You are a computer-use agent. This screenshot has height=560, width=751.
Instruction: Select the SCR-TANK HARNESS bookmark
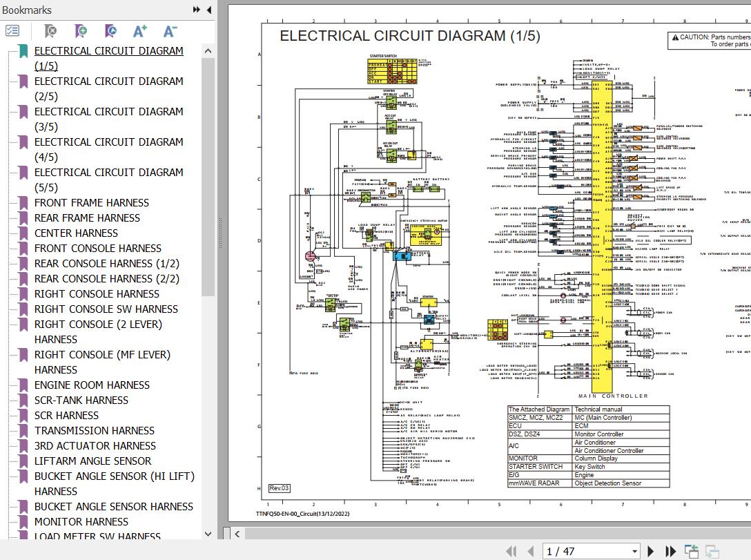(x=81, y=400)
